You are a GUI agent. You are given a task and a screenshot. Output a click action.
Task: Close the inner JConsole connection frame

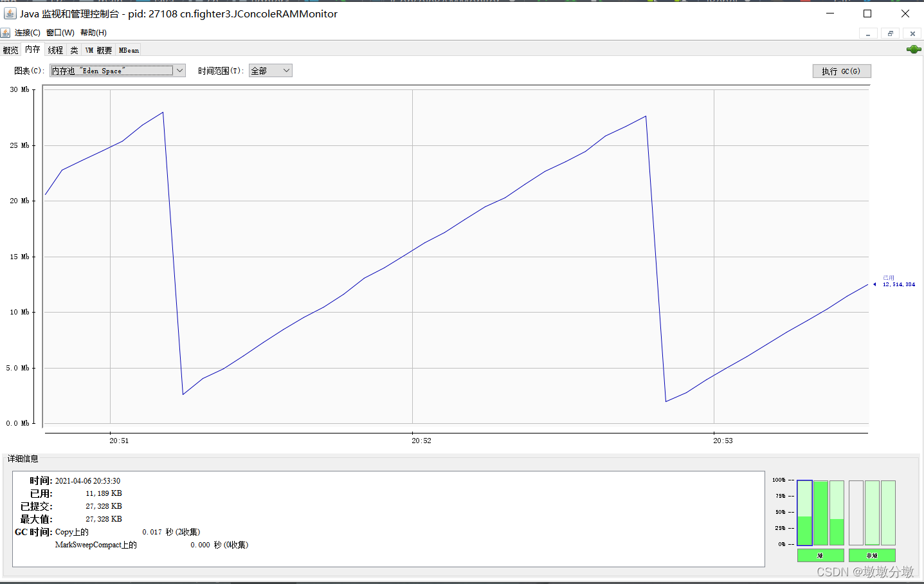(x=912, y=33)
